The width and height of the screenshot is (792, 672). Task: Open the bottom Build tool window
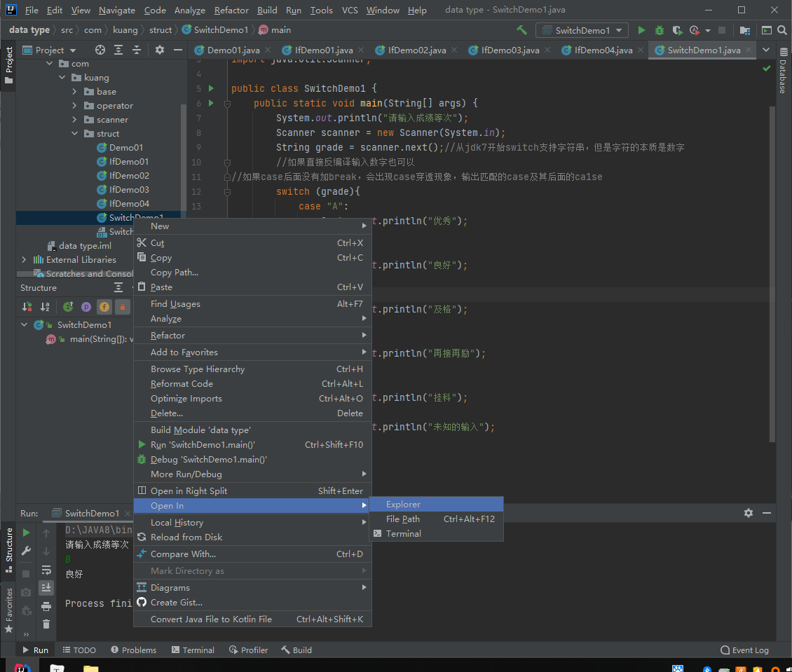point(296,650)
